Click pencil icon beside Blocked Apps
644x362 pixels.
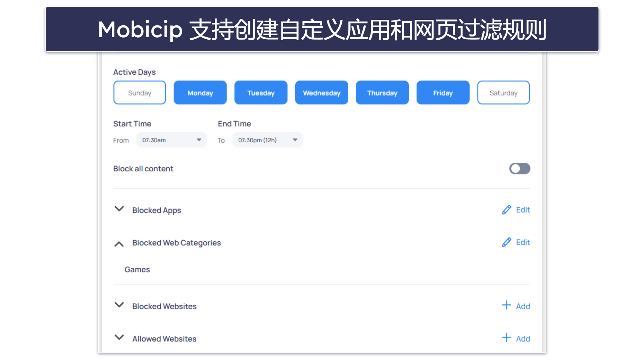[x=507, y=210]
